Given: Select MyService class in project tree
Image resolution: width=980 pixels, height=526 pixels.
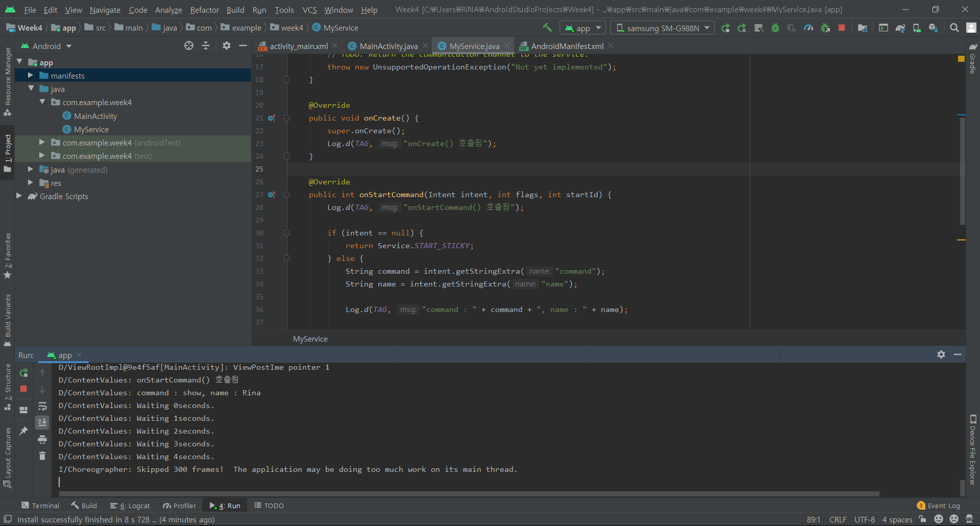Looking at the screenshot, I should (91, 129).
